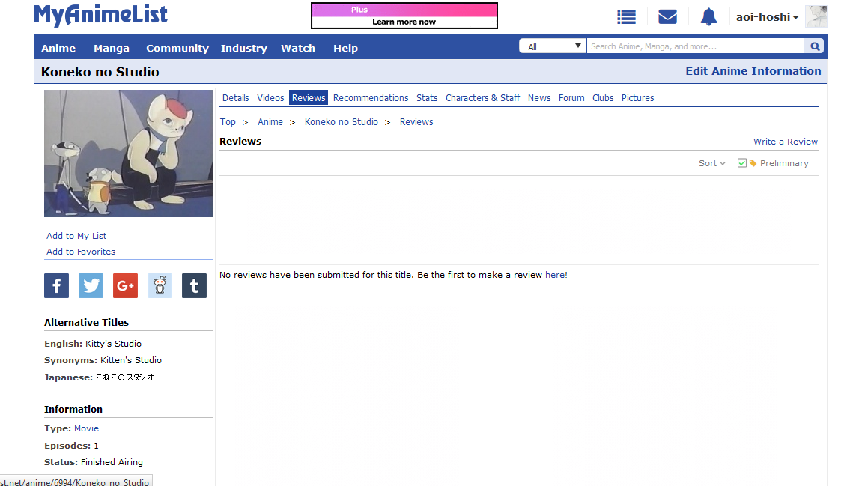The height and width of the screenshot is (486, 868).
Task: Click the Koneko no Studio poster image
Action: pyautogui.click(x=128, y=154)
